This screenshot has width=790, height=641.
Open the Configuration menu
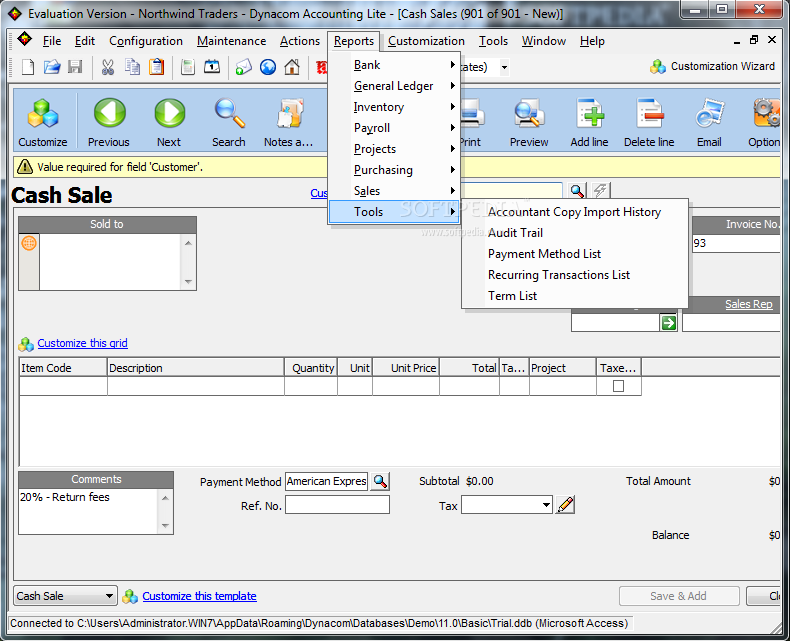coord(146,41)
